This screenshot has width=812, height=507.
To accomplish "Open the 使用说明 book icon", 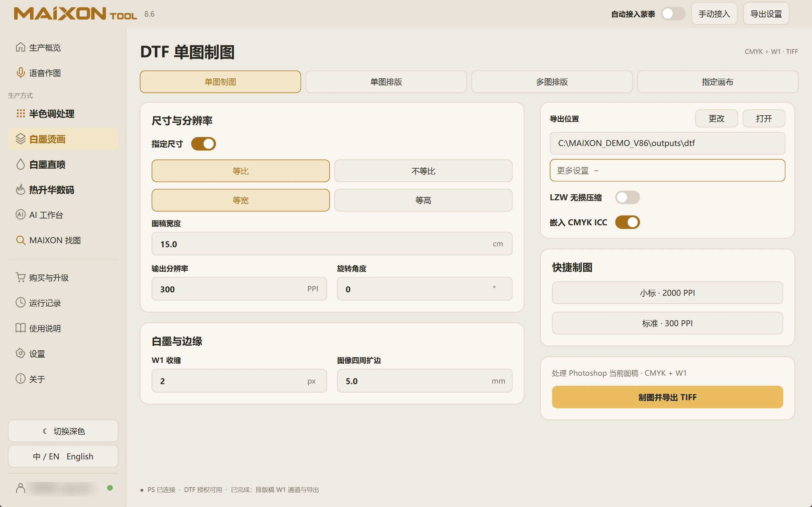I will point(20,328).
